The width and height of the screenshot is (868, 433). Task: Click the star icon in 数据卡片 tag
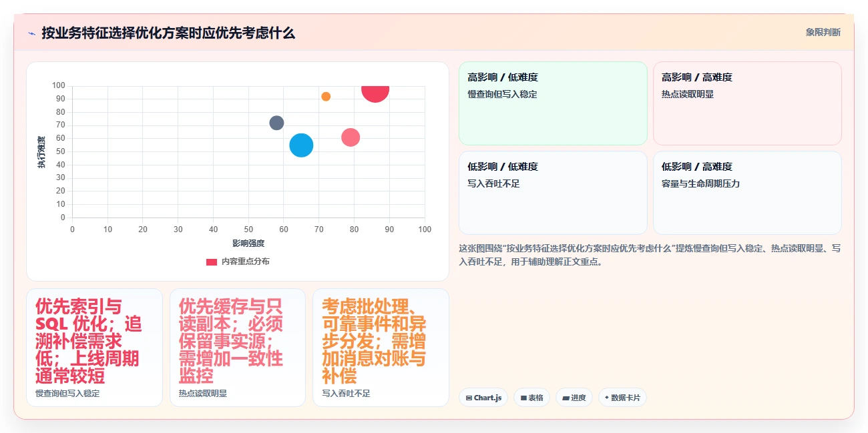pyautogui.click(x=606, y=398)
